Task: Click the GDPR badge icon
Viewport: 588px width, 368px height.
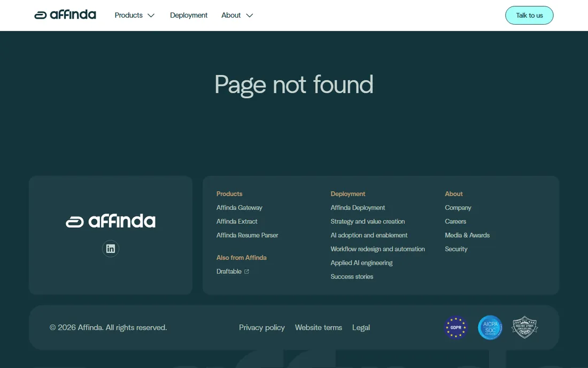Action: 455,327
